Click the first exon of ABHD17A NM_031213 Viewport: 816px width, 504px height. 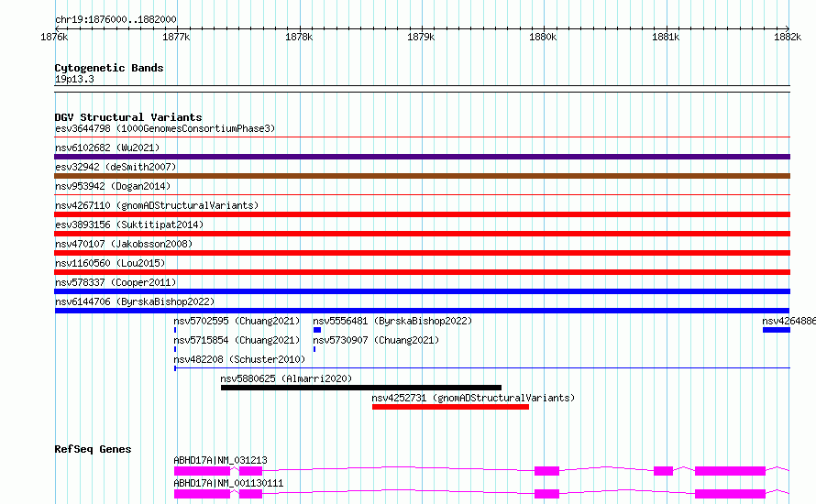(202, 471)
